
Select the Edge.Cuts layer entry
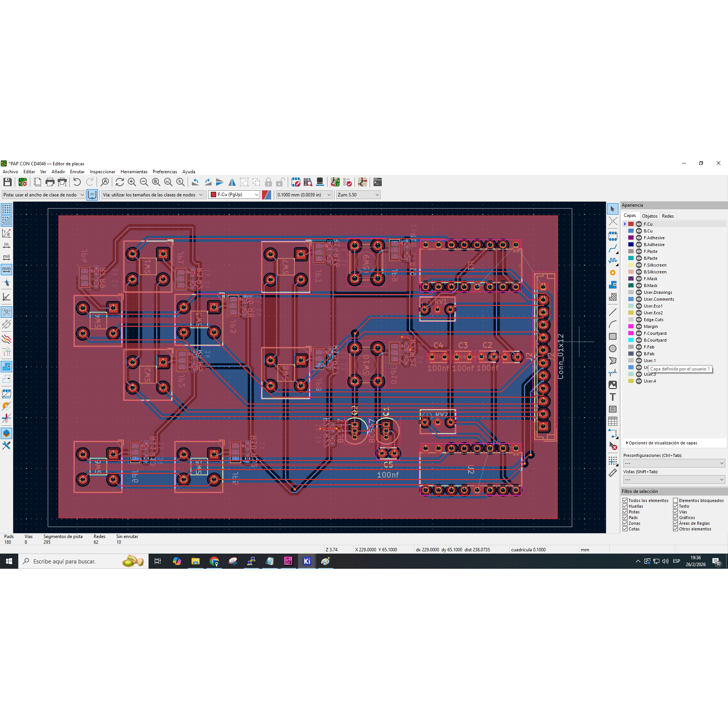(x=653, y=320)
